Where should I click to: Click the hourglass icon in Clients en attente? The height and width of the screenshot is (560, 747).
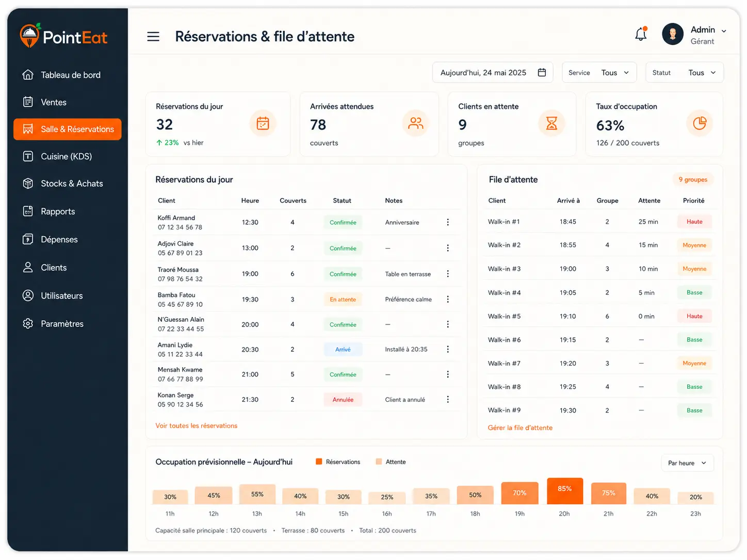point(551,123)
